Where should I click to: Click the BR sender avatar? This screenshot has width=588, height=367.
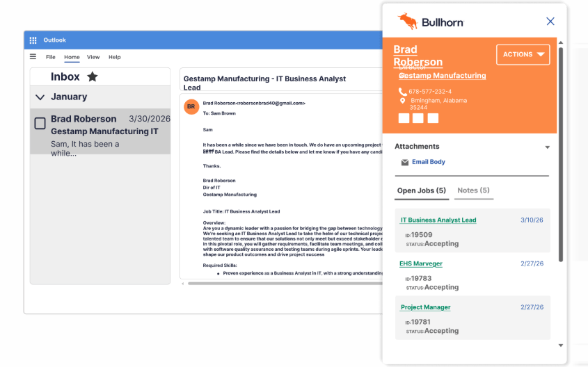click(x=191, y=107)
